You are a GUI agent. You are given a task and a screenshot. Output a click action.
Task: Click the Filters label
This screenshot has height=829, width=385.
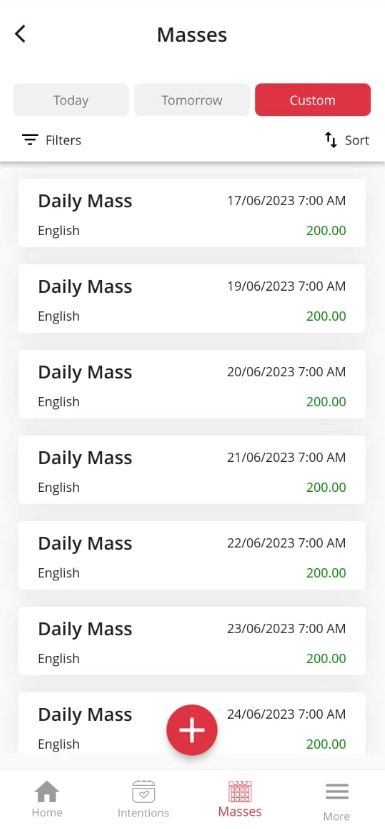tap(63, 140)
